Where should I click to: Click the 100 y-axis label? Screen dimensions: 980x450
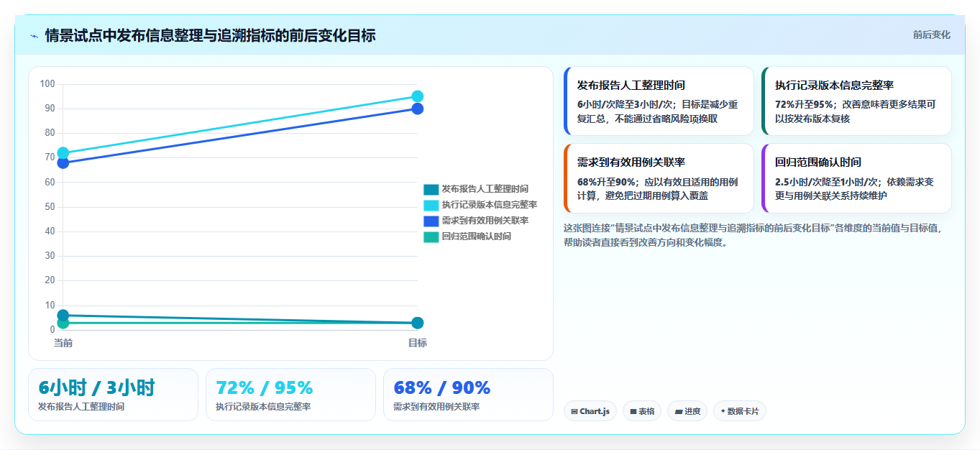47,84
